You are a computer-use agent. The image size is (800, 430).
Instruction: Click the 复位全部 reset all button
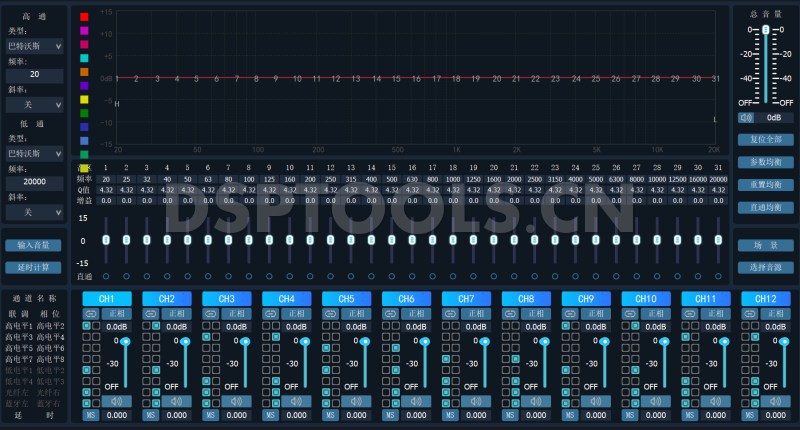point(765,139)
